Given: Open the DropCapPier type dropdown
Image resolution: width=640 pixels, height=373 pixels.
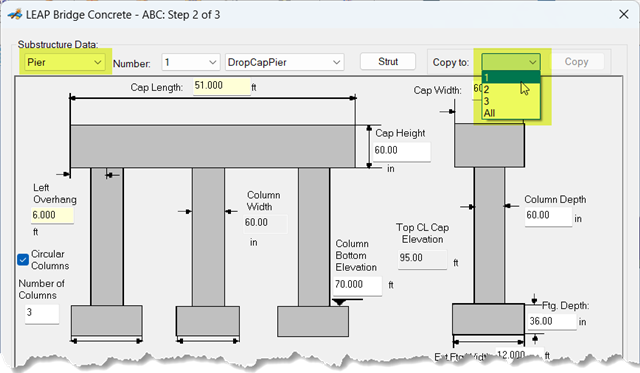Looking at the screenshot, I should 284,62.
